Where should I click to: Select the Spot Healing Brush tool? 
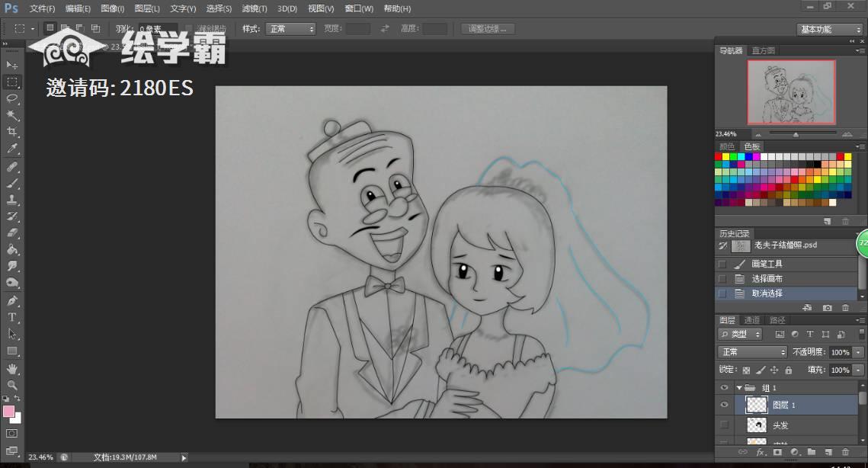(x=12, y=167)
